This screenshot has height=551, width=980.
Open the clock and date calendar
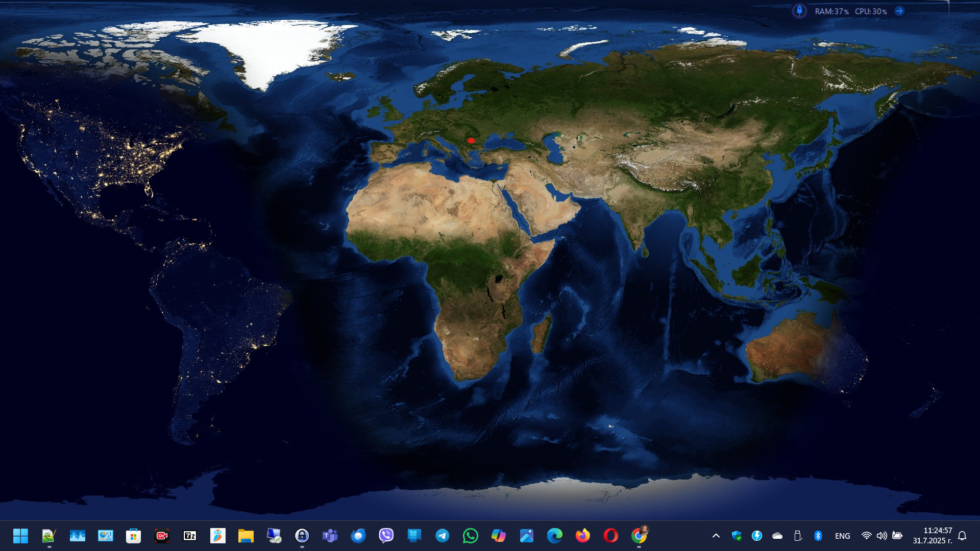[x=933, y=536]
